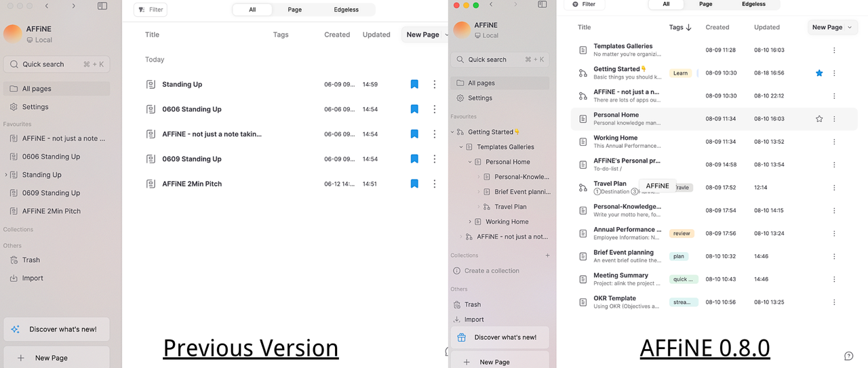Toggle bookmark on AFFiNE 2Min Pitch row

point(414,184)
